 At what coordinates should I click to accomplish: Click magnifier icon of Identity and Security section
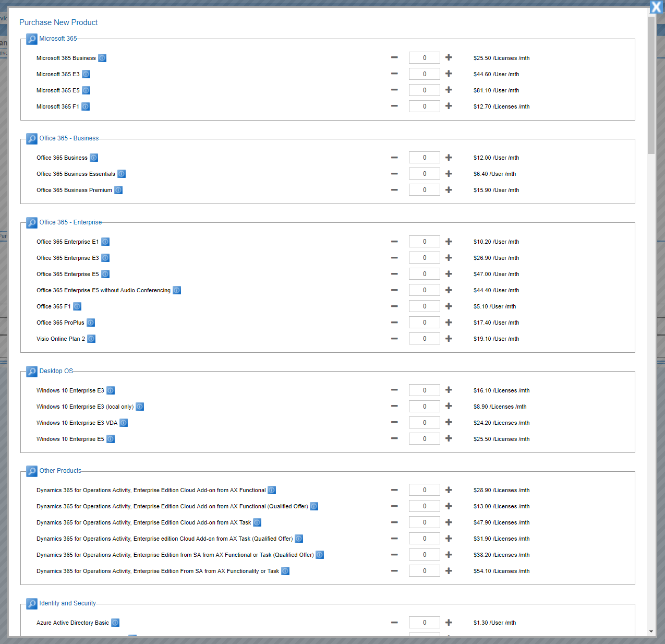(32, 604)
